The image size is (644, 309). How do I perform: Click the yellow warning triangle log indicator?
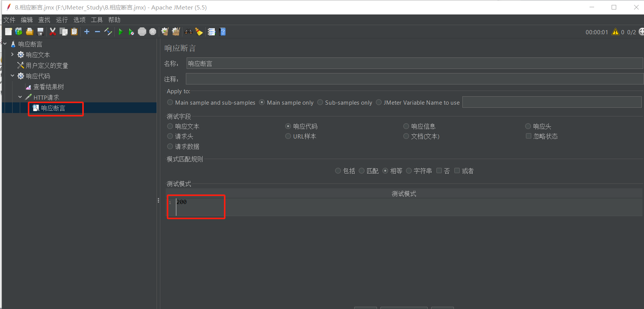pos(615,32)
